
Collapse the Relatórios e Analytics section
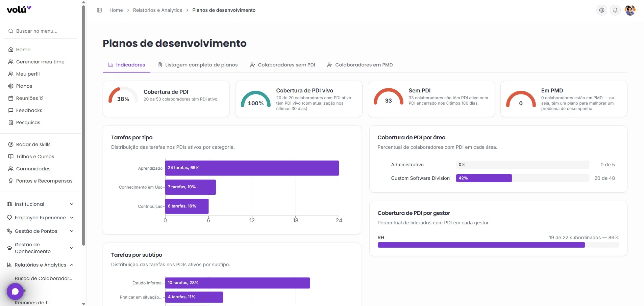(x=40, y=265)
